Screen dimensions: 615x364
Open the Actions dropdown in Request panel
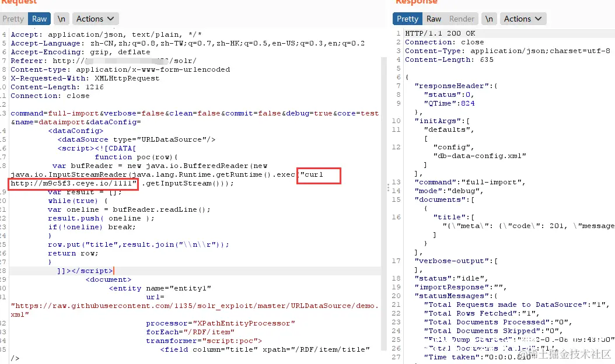click(95, 19)
